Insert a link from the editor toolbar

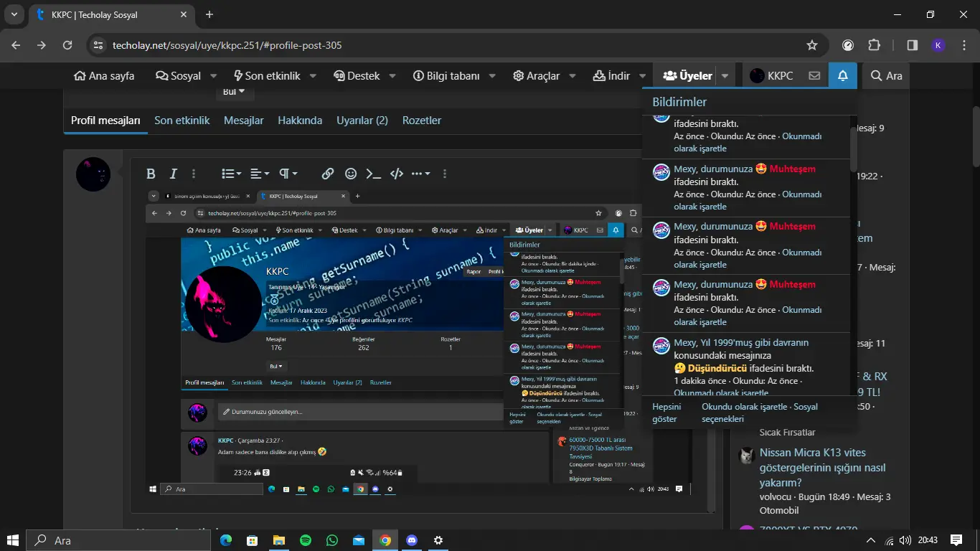click(328, 174)
